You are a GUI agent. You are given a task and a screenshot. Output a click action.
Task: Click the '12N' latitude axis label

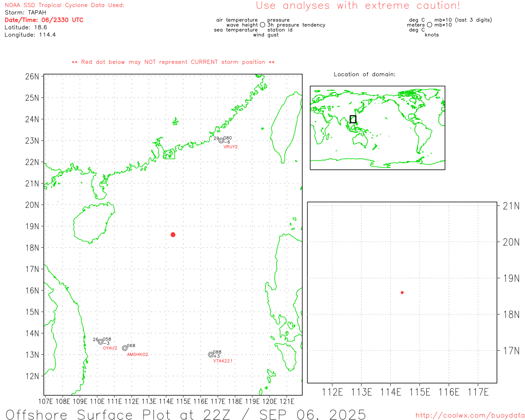[x=32, y=376]
